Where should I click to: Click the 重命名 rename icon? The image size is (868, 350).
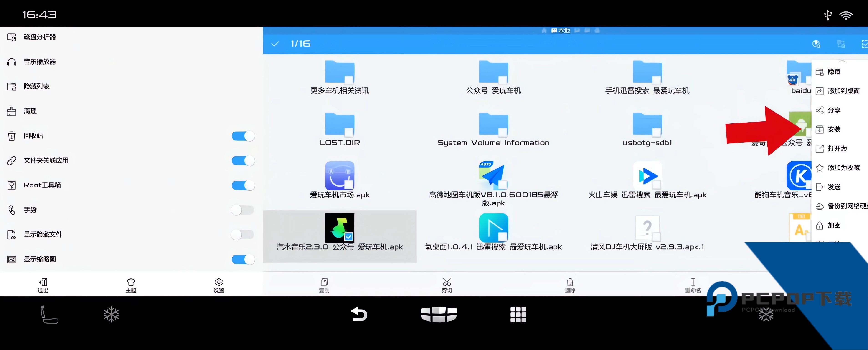click(x=693, y=284)
